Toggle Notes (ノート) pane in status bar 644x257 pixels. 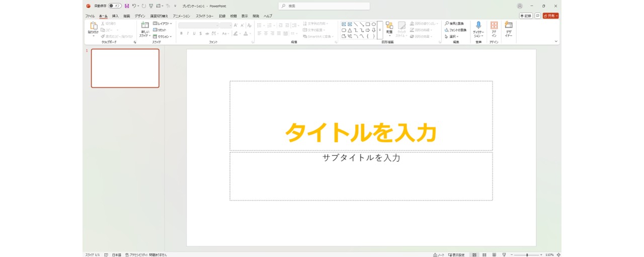coord(439,254)
